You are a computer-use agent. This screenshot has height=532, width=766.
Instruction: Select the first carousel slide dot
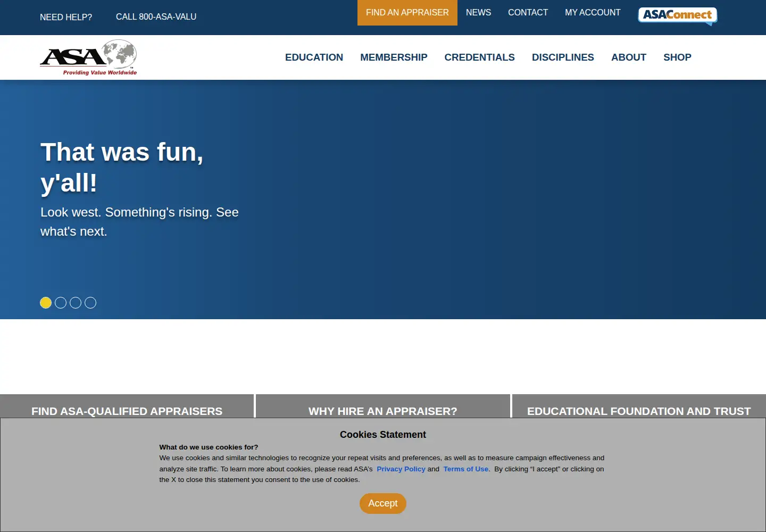[46, 303]
